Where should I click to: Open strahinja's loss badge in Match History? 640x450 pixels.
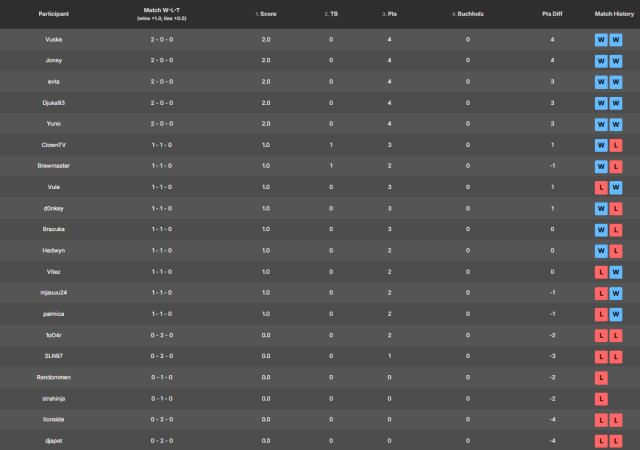[601, 398]
